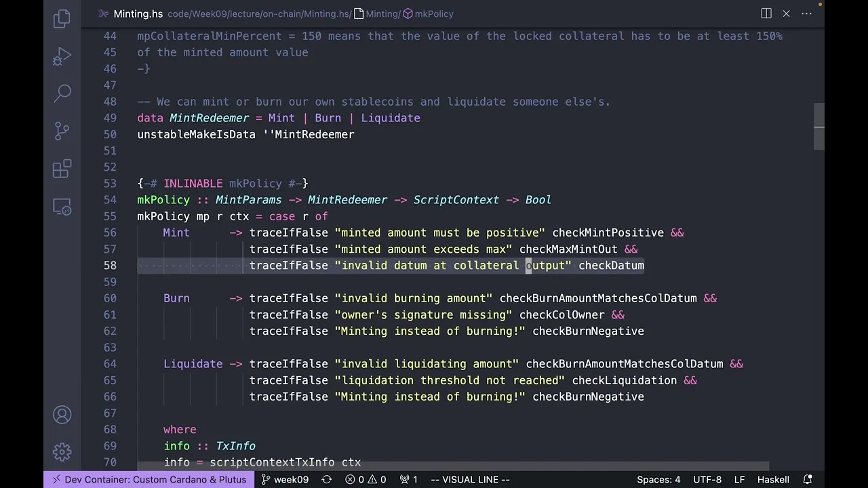Open the Manage settings gear

pyautogui.click(x=62, y=451)
